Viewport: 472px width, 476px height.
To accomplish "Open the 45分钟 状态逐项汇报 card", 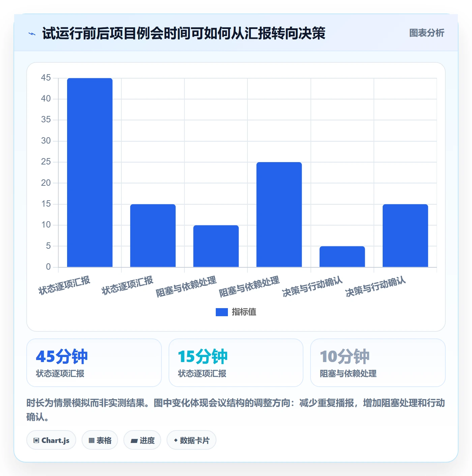I will point(94,363).
